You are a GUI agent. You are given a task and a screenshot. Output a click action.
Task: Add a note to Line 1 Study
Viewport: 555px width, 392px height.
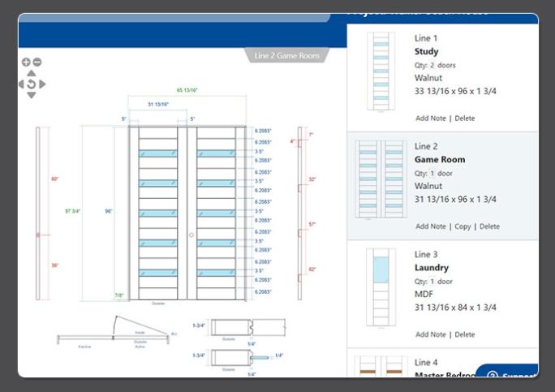coord(431,118)
